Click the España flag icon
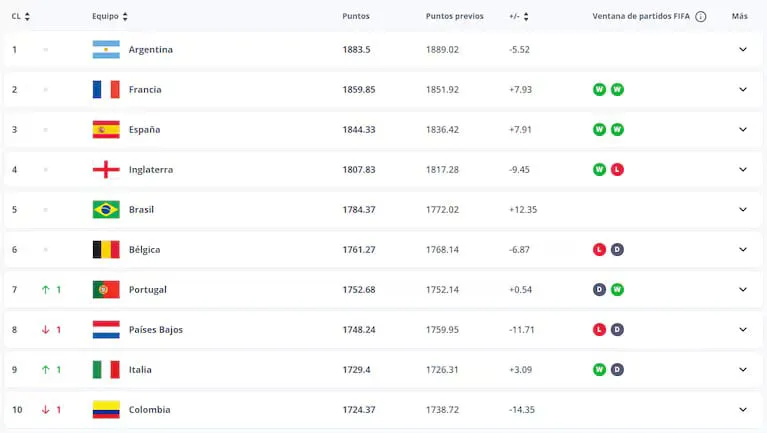 pyautogui.click(x=105, y=130)
